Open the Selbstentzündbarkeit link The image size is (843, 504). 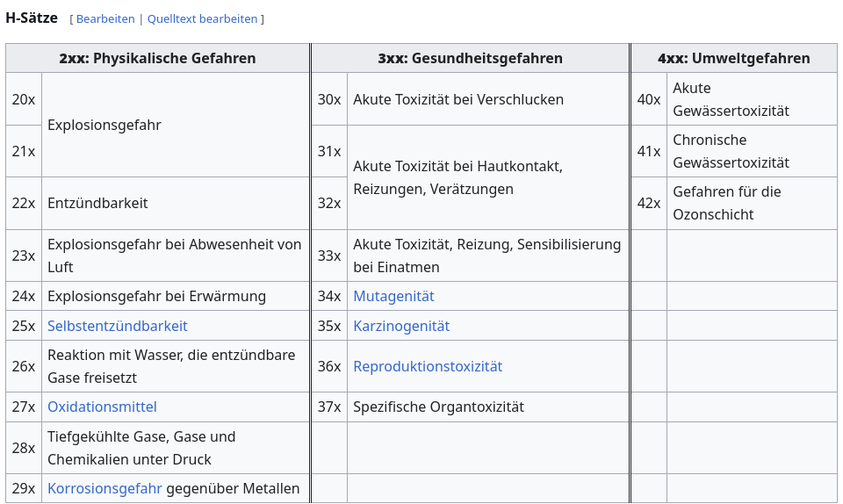118,326
